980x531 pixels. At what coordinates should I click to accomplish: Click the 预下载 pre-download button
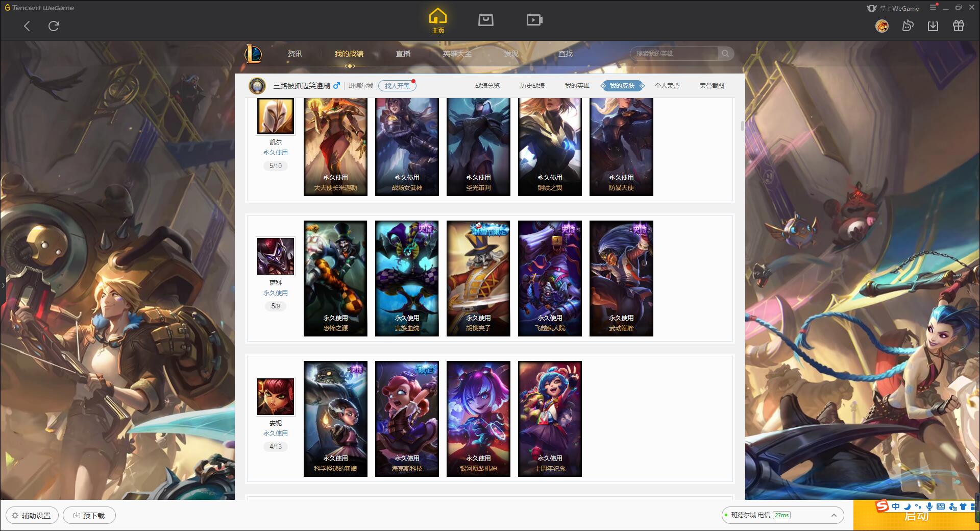pyautogui.click(x=89, y=515)
